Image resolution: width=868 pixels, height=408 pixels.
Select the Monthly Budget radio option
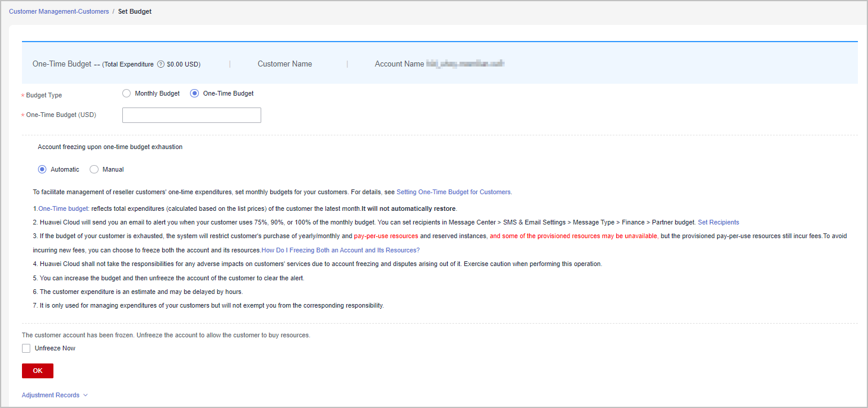pos(126,93)
